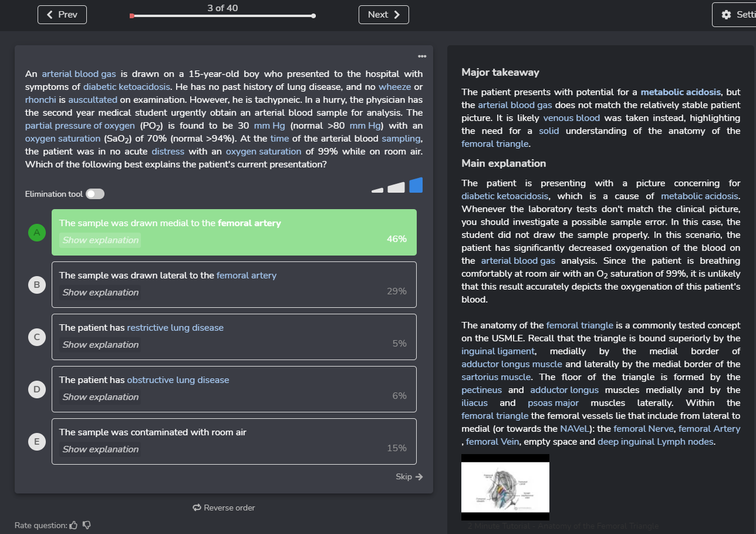Image resolution: width=756 pixels, height=534 pixels.
Task: Click the Reverse order button
Action: pyautogui.click(x=224, y=508)
